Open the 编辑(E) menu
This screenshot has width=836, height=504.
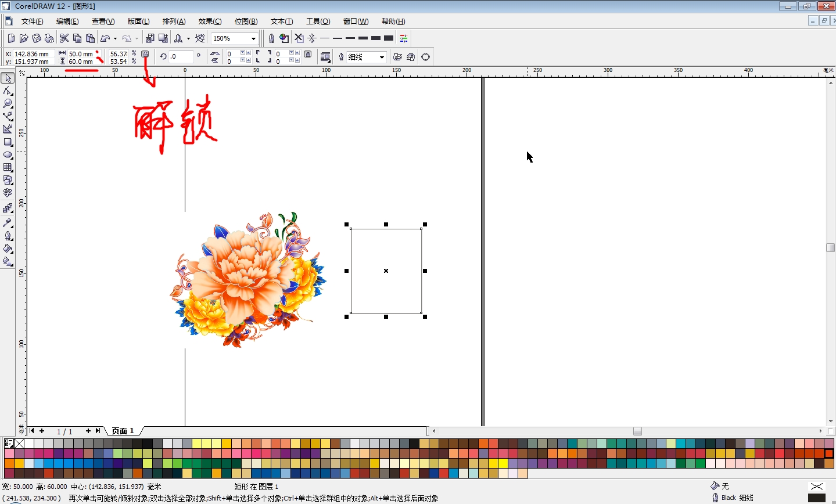(x=67, y=21)
